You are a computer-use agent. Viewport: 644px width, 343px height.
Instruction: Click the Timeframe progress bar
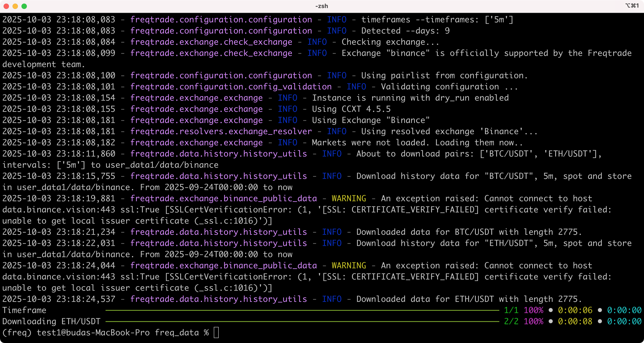click(x=302, y=310)
